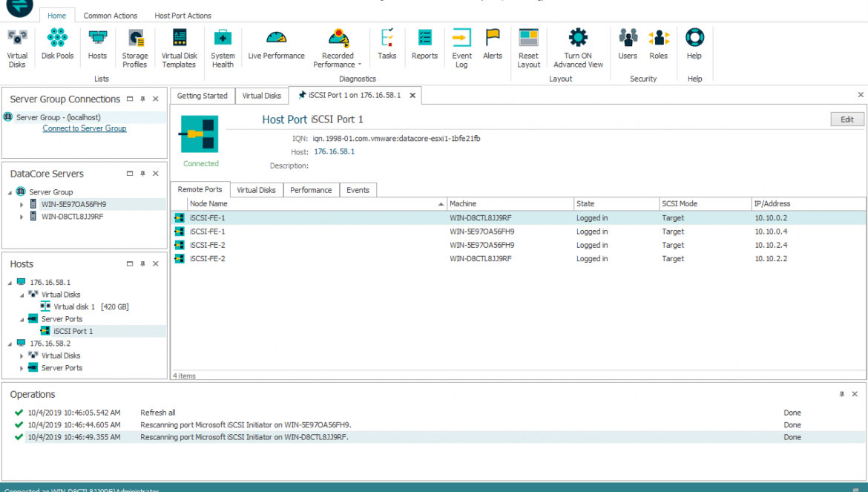The image size is (868, 492).
Task: Maximize the DataCore Servers panel
Action: (130, 173)
